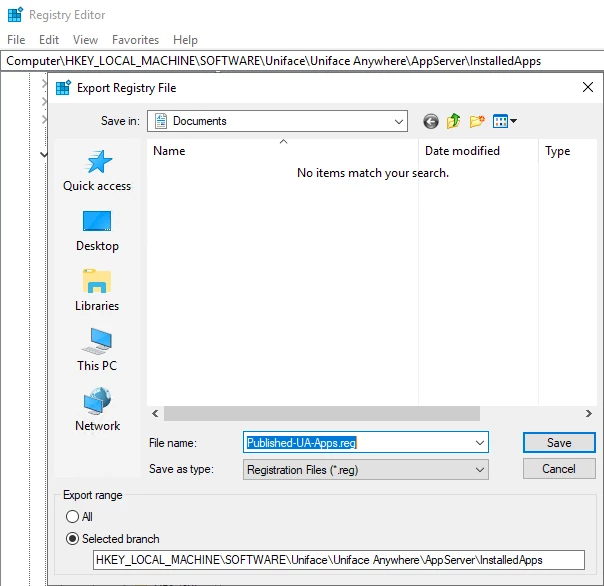Create a new folder with toolbar icon
This screenshot has width=604, height=586.
pos(477,121)
